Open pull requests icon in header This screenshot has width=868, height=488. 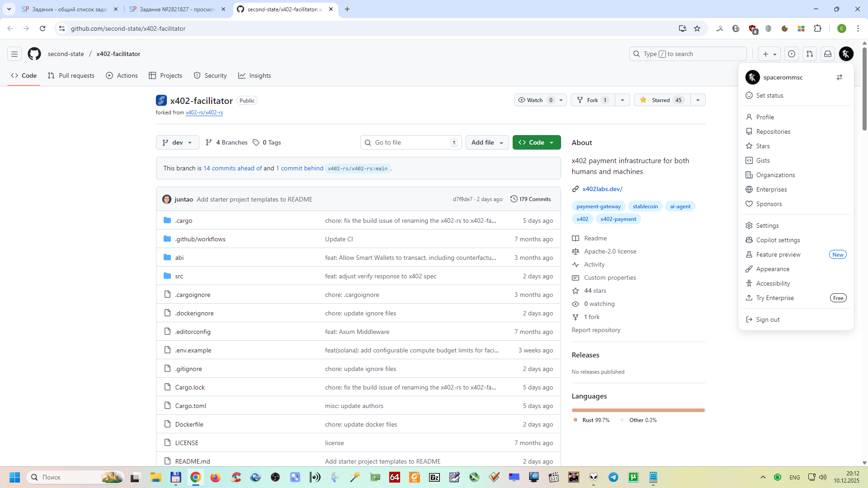[810, 54]
